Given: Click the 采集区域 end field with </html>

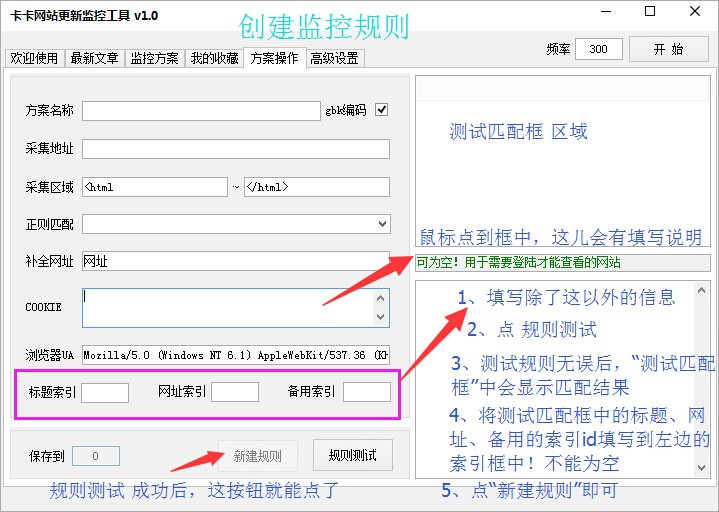Looking at the screenshot, I should pos(317,187).
